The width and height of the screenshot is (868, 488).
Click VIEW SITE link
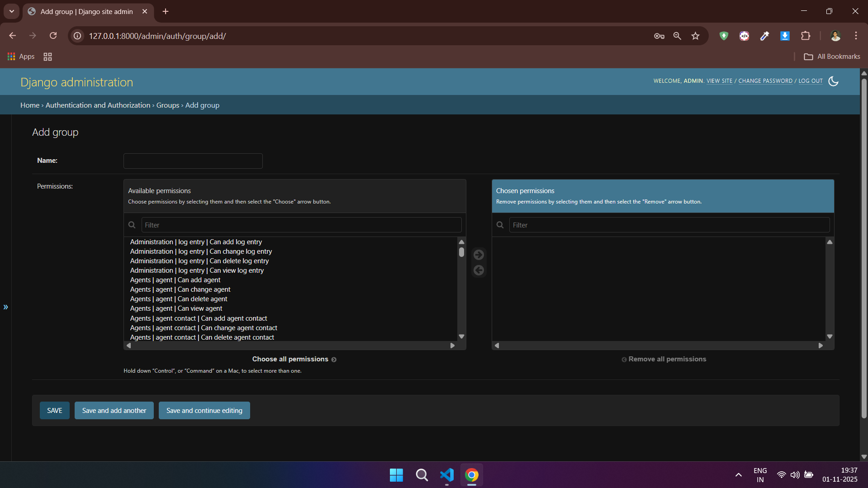719,81
